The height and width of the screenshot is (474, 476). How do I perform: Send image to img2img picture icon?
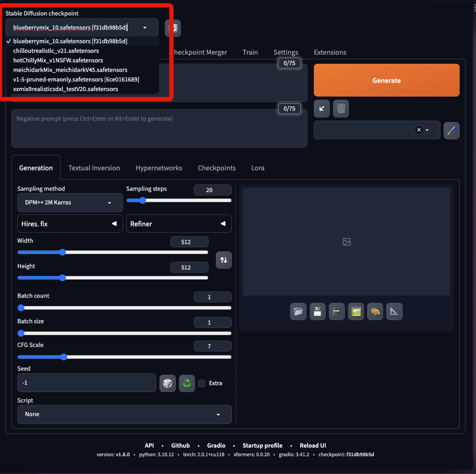(356, 311)
